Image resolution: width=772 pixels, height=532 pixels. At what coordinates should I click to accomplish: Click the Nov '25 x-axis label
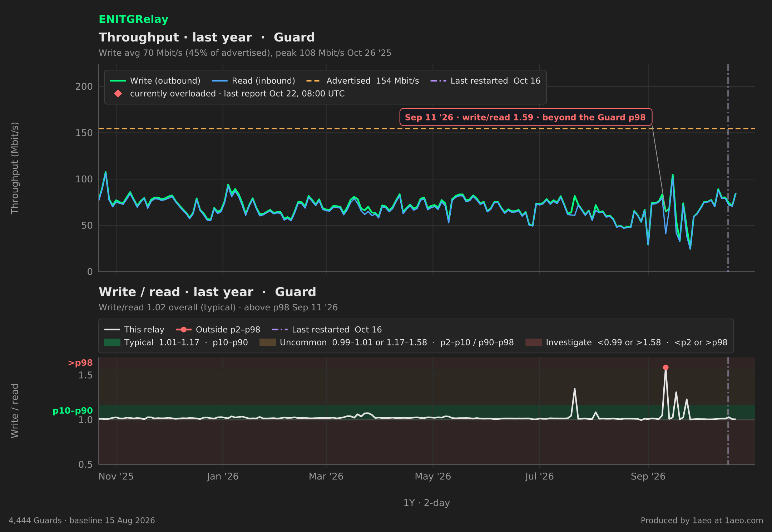point(116,477)
